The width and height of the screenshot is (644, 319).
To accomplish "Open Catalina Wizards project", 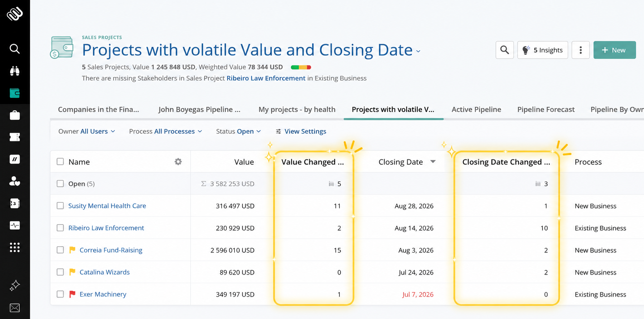I will [104, 272].
